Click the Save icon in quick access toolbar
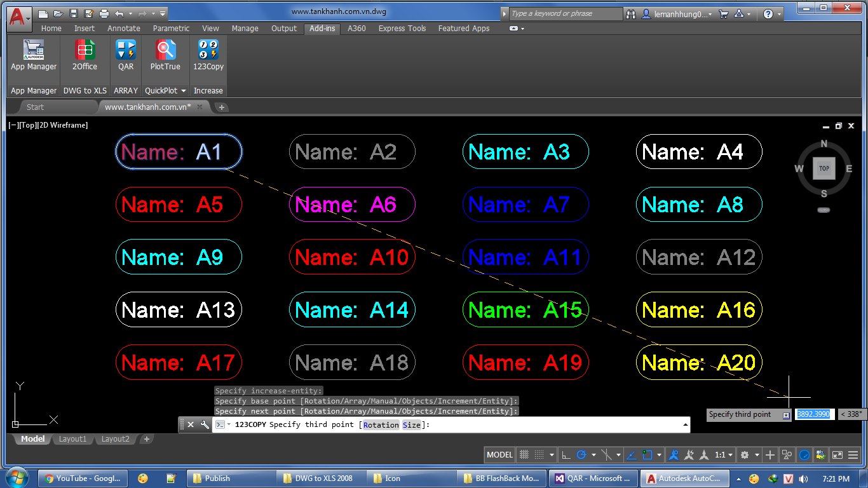 tap(74, 13)
